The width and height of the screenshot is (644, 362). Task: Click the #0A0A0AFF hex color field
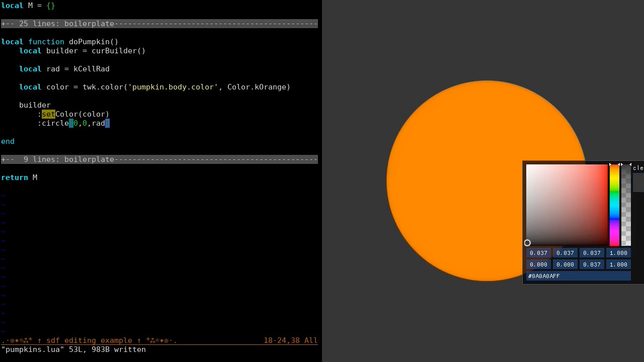579,276
